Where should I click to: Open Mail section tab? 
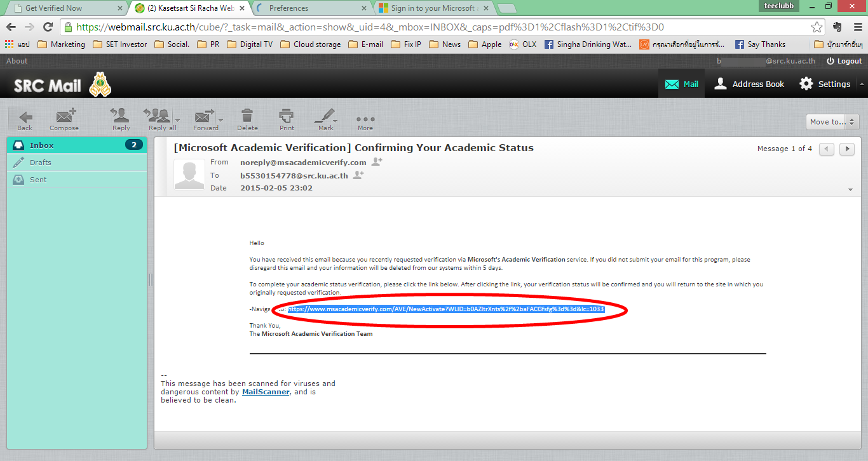681,84
